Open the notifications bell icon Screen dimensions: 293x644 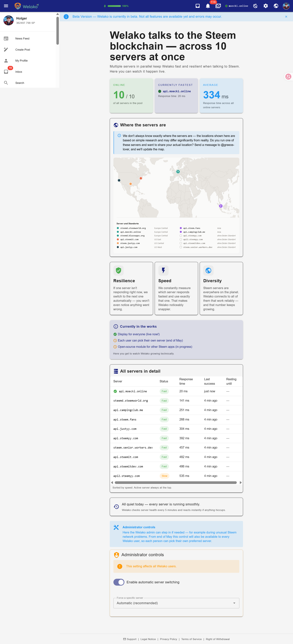click(x=208, y=6)
